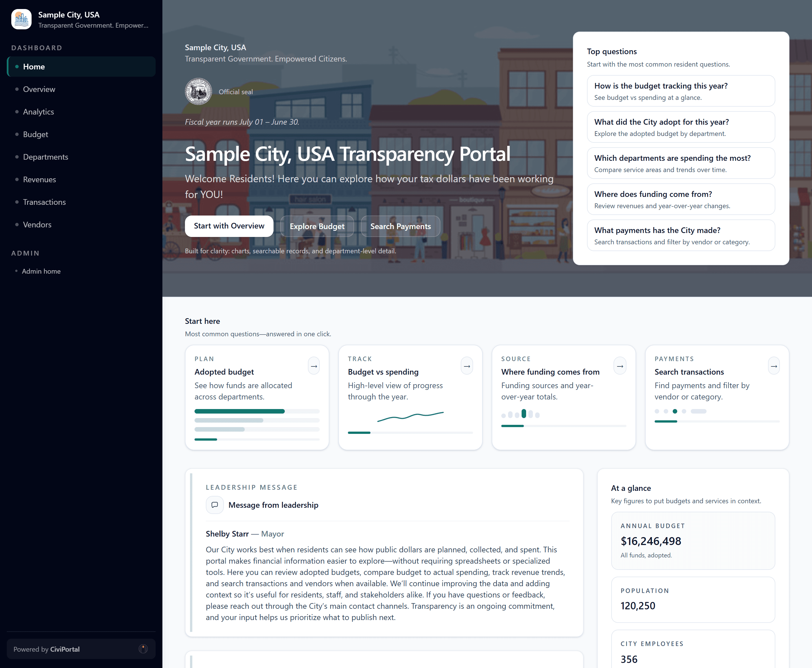Select Departments in the Dashboard sidebar
Viewport: 812px width, 668px height.
[x=45, y=157]
